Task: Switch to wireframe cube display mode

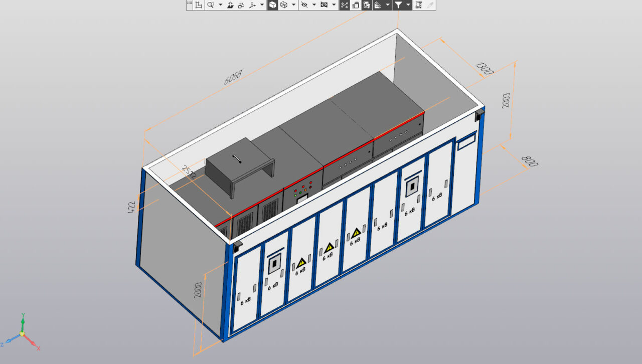Action: pos(284,5)
